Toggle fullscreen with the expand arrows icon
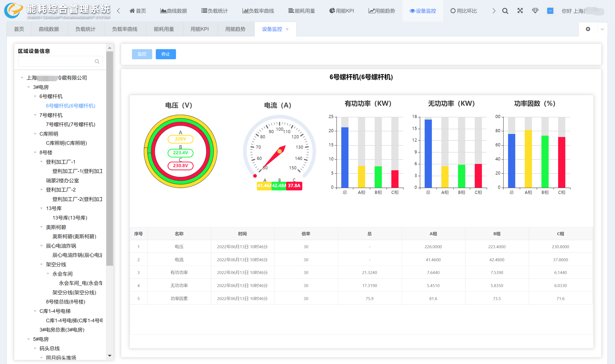Screen dimensions: 615x364 pos(520,11)
